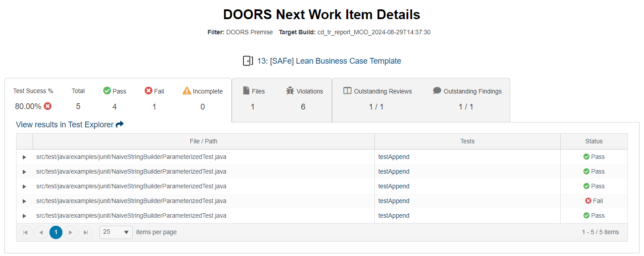
Task: Click the Files count 1
Action: (253, 107)
